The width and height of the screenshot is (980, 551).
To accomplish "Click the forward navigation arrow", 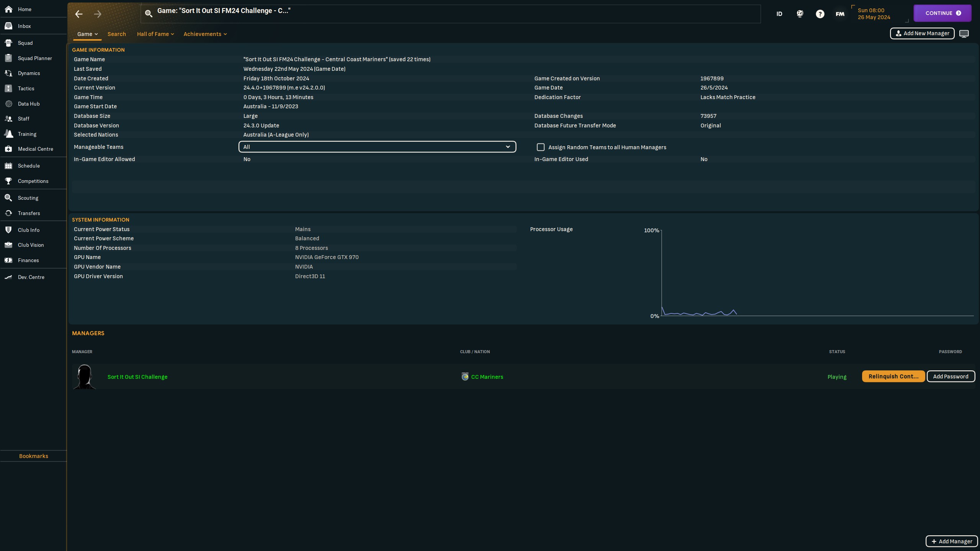I will pos(98,13).
